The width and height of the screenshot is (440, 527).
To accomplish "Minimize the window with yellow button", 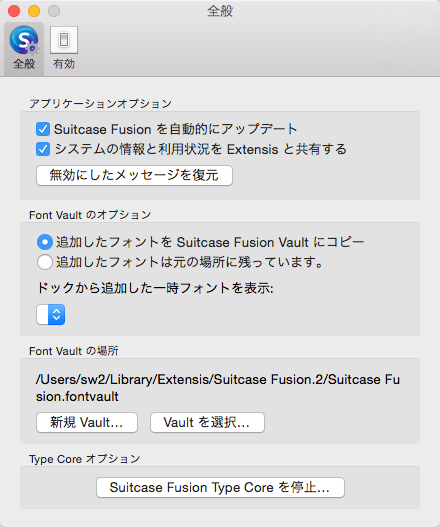I will coord(34,11).
